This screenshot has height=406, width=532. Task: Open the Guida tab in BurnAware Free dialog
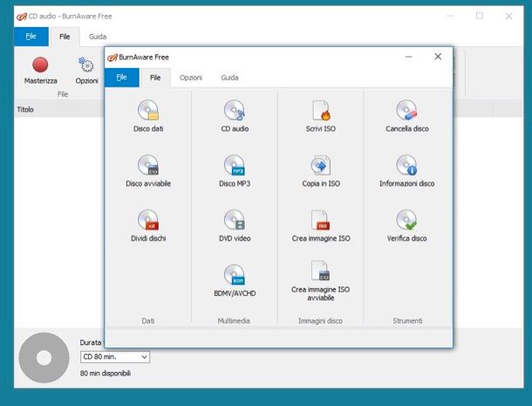(229, 78)
